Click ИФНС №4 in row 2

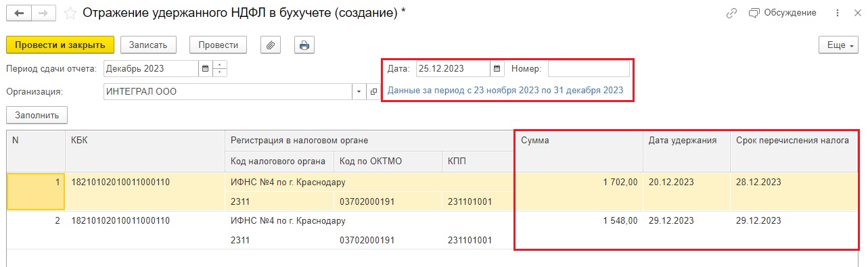(369, 221)
